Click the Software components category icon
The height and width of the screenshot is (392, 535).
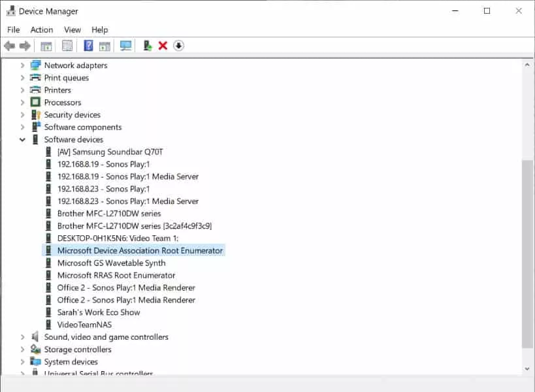(35, 127)
